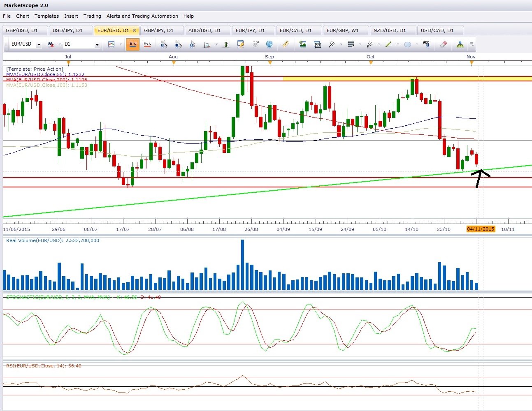Open the toolbar overflow options arrow

472,44
